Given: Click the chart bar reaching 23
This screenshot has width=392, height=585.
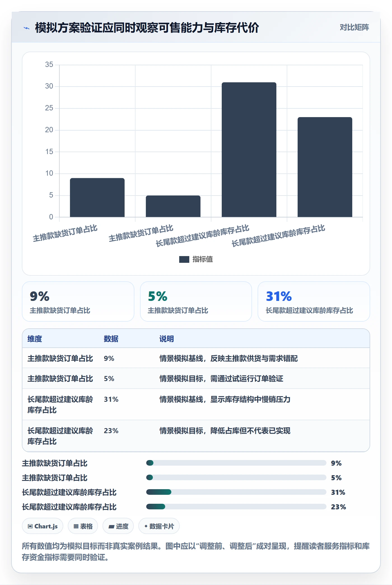Looking at the screenshot, I should tap(325, 167).
